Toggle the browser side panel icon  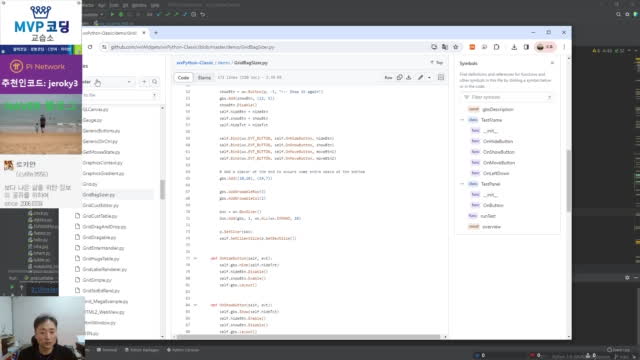click(x=526, y=47)
